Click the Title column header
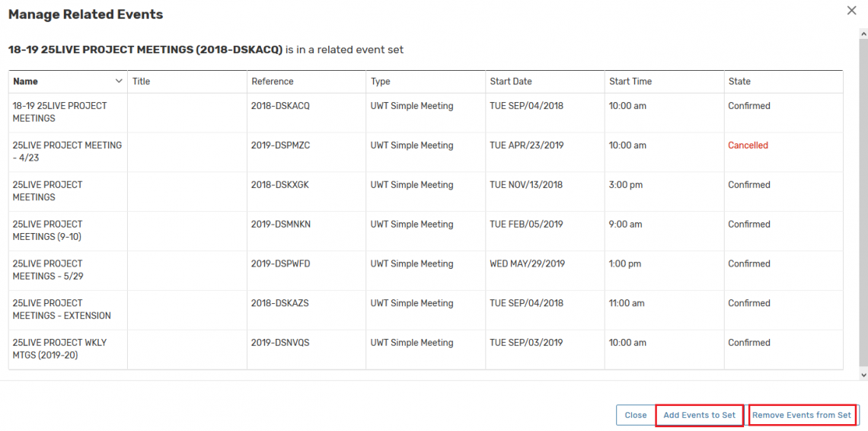868x431 pixels. (x=142, y=81)
